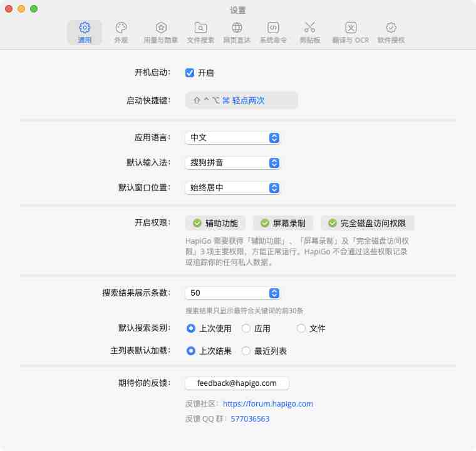Open the 应用语言 dropdown showing 中文

point(232,138)
